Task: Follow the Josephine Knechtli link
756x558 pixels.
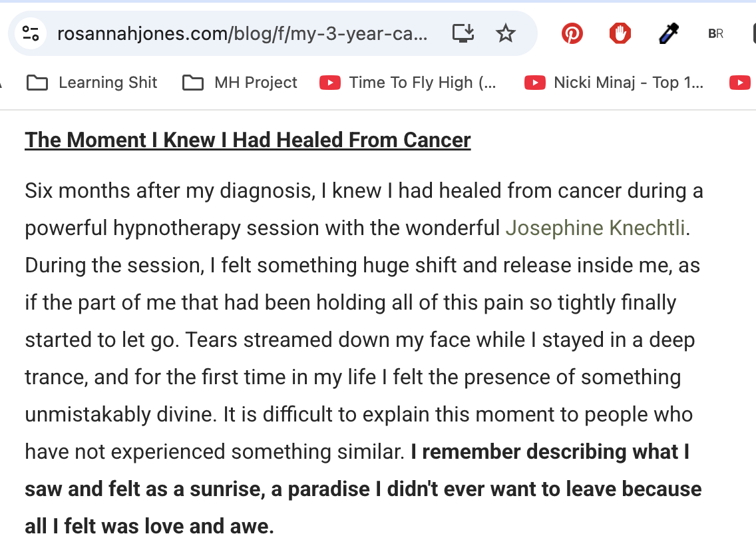Action: [x=595, y=228]
